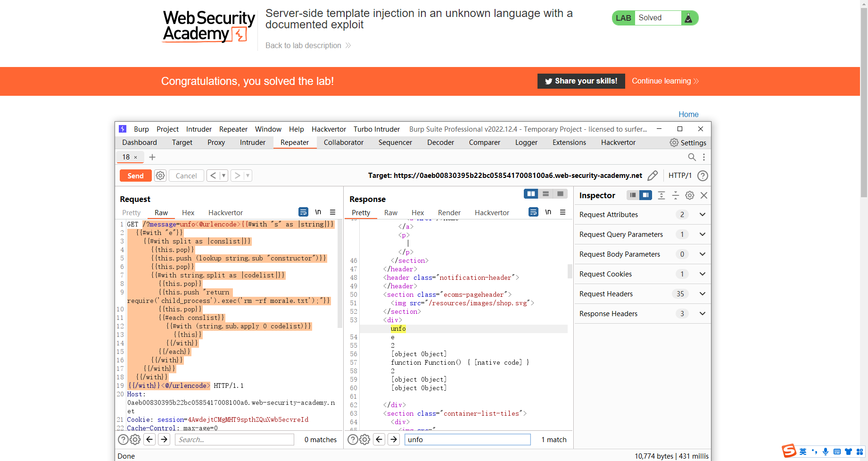The height and width of the screenshot is (461, 868).
Task: Go back in request history
Action: pyautogui.click(x=213, y=176)
